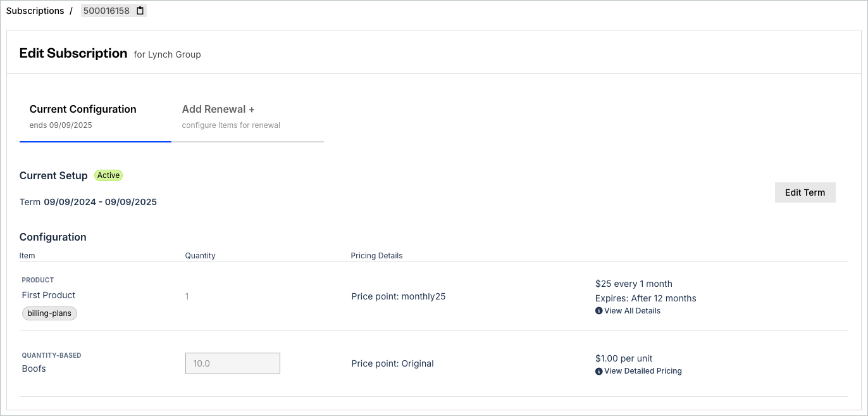Open View Detailed Pricing link

(643, 371)
